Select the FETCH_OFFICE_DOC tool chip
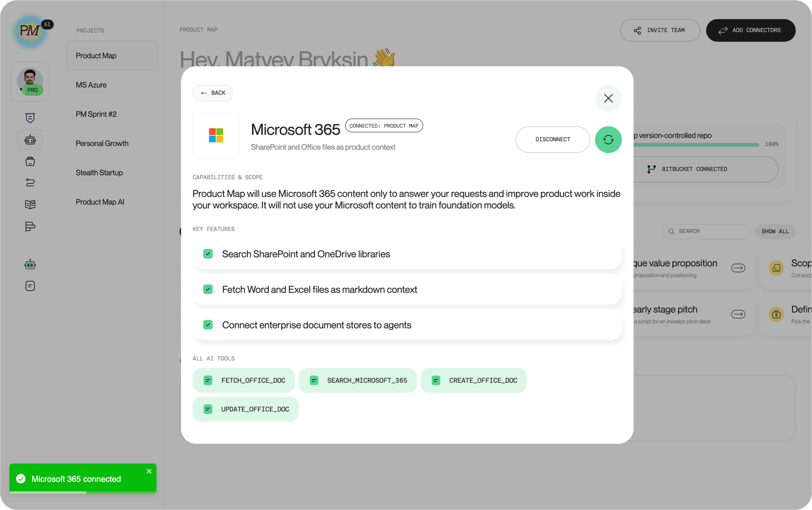The height and width of the screenshot is (510, 812). point(244,380)
